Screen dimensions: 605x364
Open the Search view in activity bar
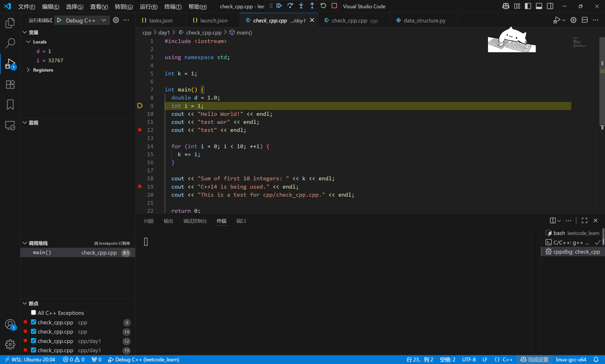pos(10,43)
